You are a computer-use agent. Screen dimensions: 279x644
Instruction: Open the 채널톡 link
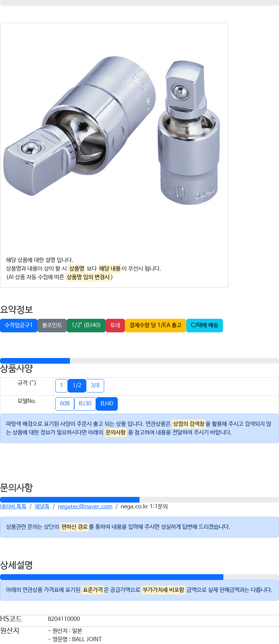[x=42, y=507]
